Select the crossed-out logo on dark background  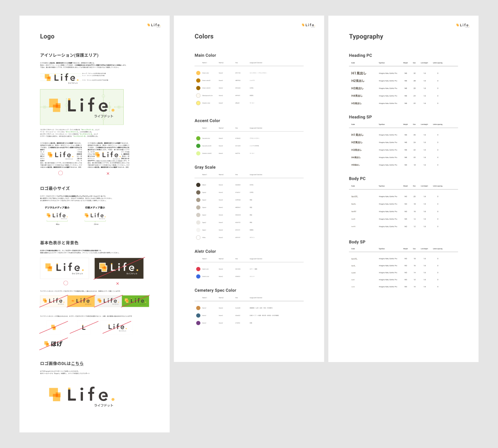tap(119, 268)
